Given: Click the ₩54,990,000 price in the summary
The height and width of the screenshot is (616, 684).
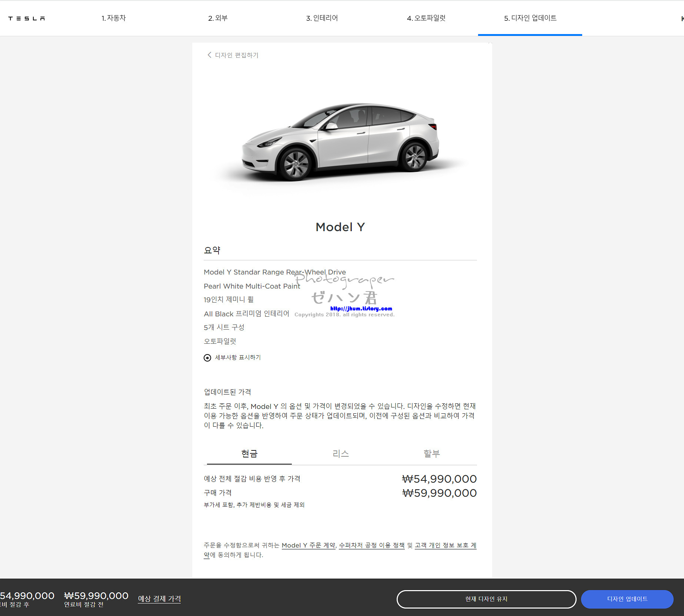Looking at the screenshot, I should (439, 479).
